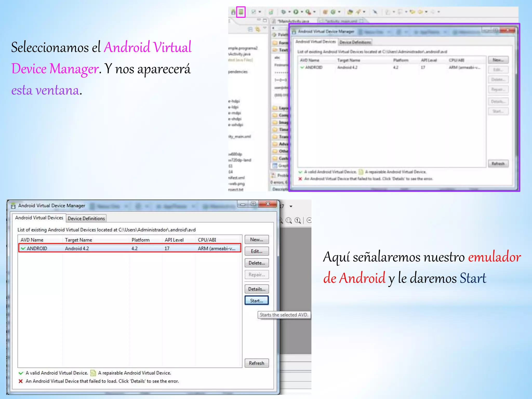This screenshot has height=399, width=532.
Task: Click the Start... button
Action: click(x=257, y=301)
